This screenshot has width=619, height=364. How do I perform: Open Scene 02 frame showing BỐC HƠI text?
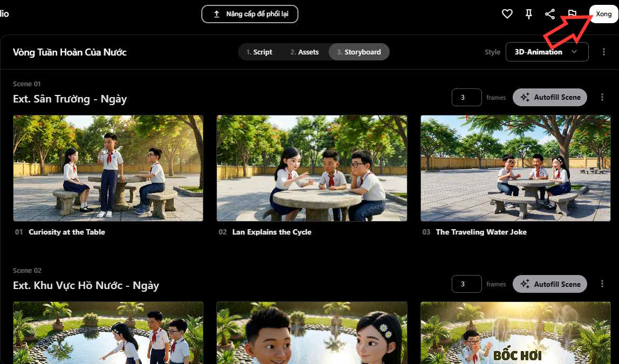(x=515, y=333)
